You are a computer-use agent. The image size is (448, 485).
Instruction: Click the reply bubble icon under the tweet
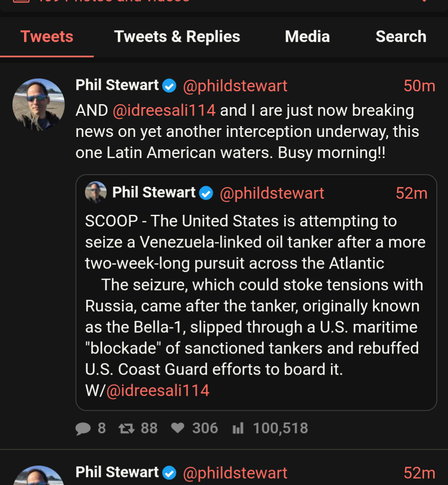(x=83, y=428)
